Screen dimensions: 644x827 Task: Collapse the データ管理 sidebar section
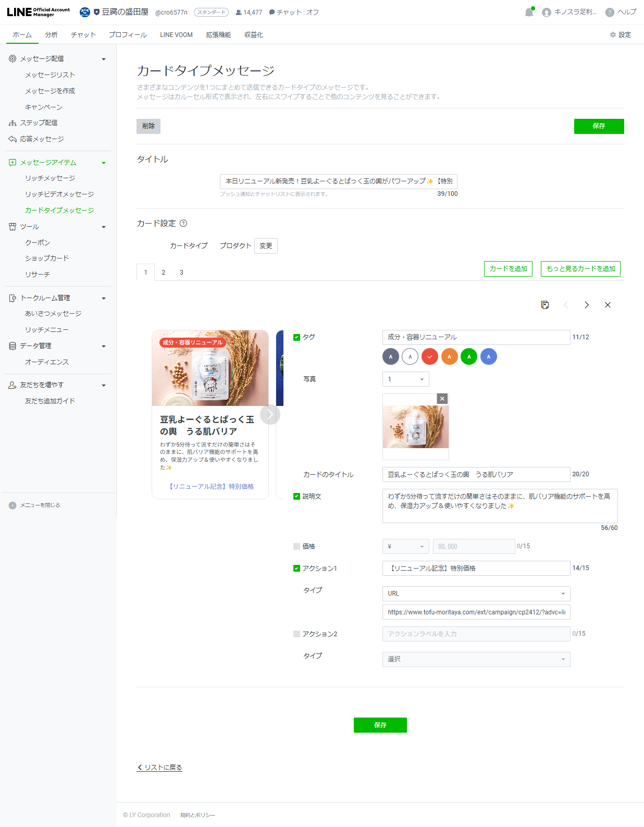pyautogui.click(x=104, y=347)
